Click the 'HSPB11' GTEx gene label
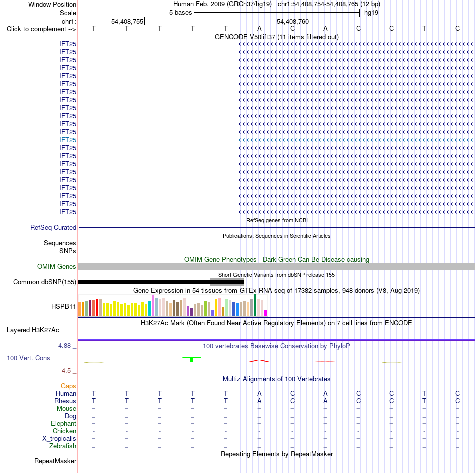The height and width of the screenshot is (473, 476). (x=63, y=306)
